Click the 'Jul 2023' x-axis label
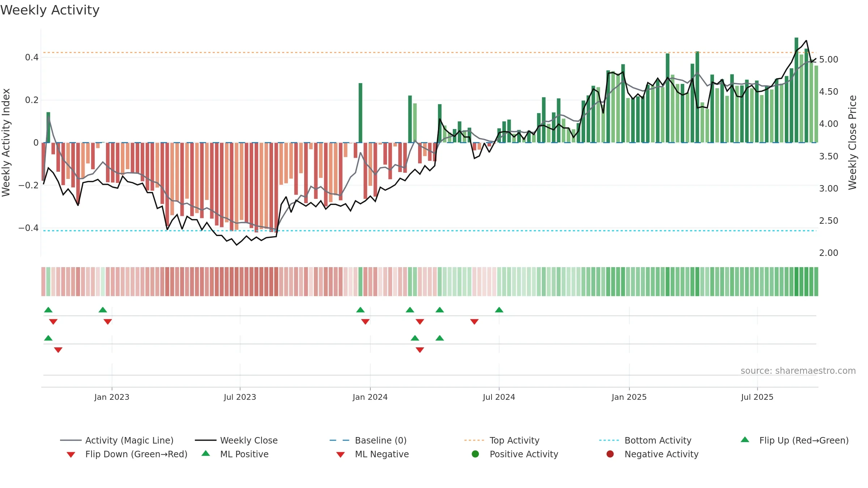868x488 pixels. point(240,397)
